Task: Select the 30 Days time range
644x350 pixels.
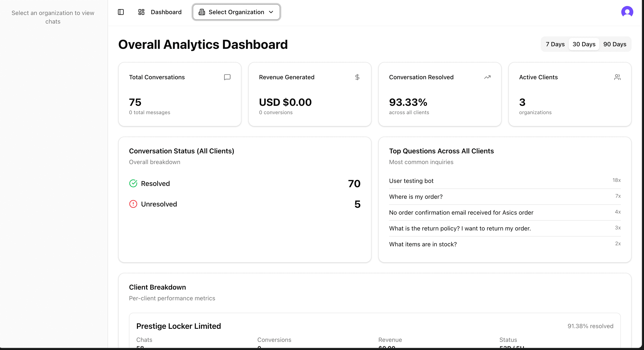Action: point(584,44)
